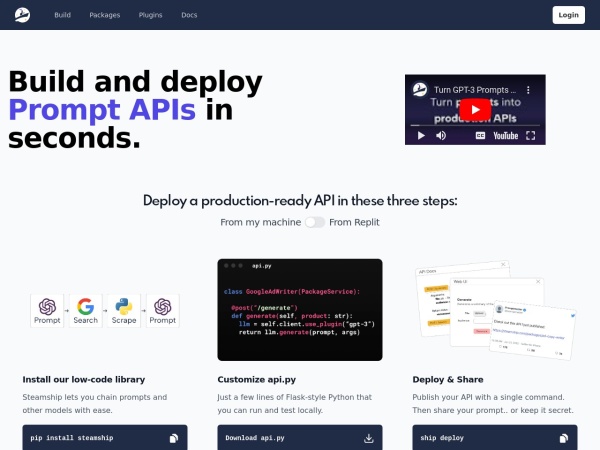The width and height of the screenshot is (600, 450).
Task: Select the From Replit option label
Action: tap(354, 222)
